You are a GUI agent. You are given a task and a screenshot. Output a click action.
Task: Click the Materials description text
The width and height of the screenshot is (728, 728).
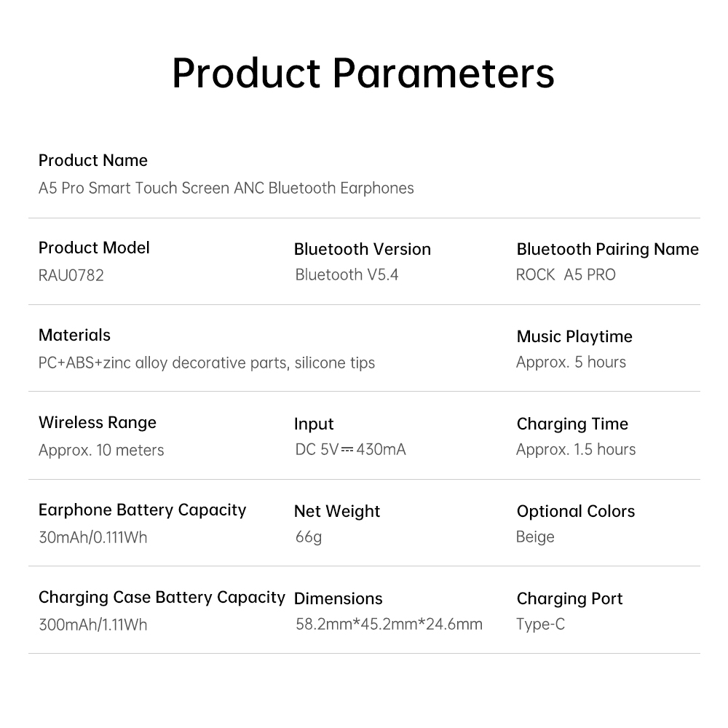coord(207,363)
